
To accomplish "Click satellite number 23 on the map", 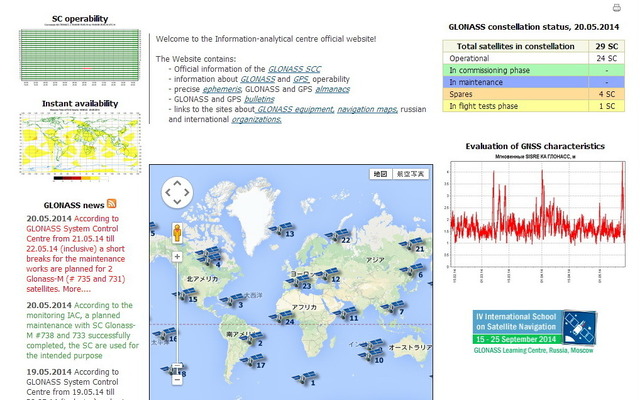I will pos(299,282).
